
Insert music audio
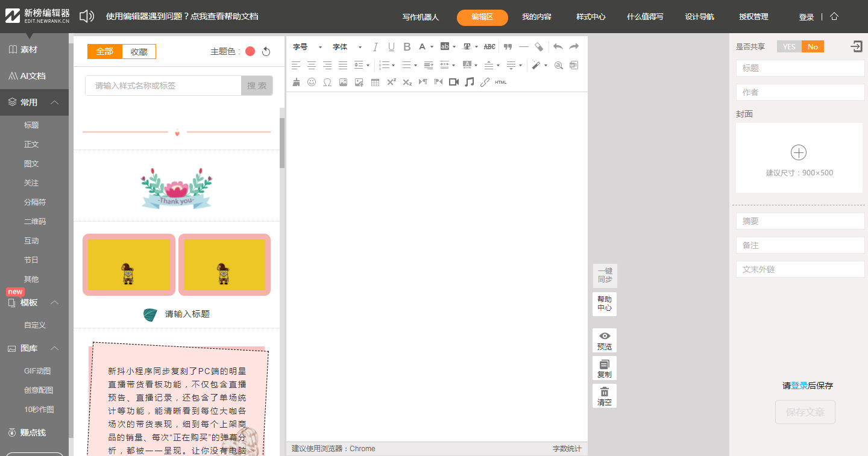point(470,82)
